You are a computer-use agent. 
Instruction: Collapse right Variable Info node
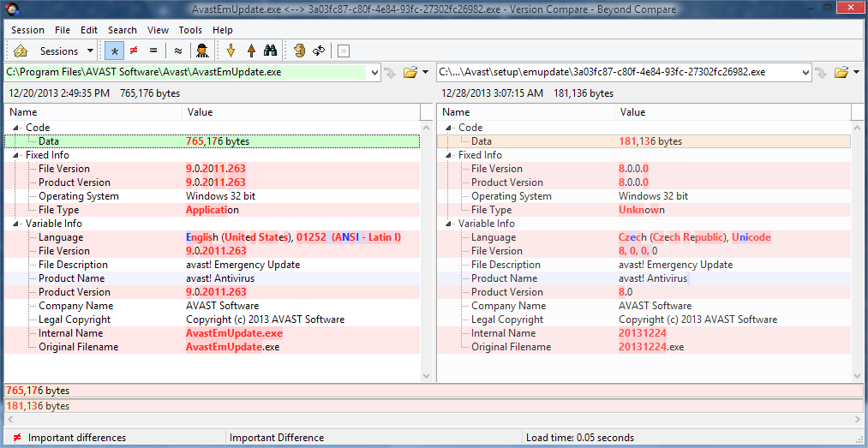(x=449, y=224)
